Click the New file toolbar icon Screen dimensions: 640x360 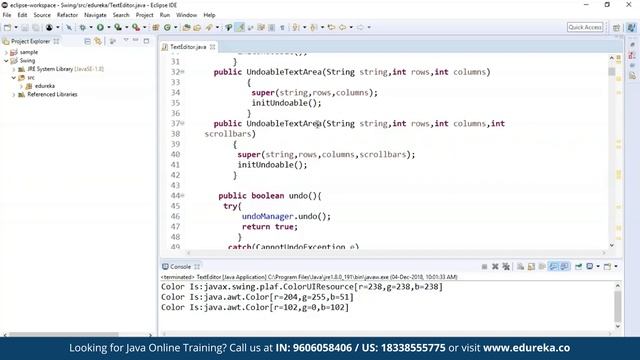[x=7, y=27]
